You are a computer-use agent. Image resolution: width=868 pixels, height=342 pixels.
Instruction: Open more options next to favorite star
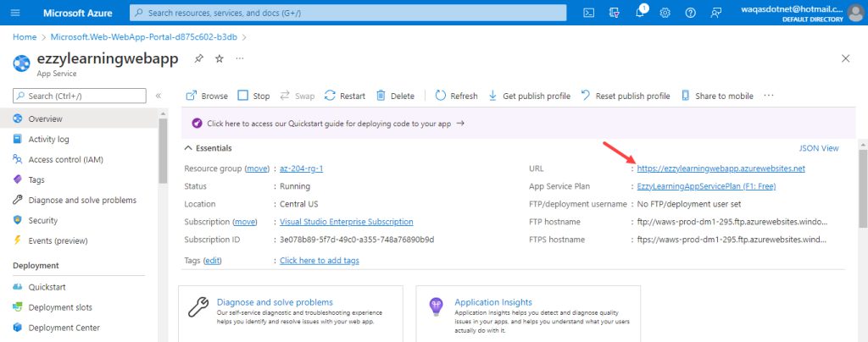pyautogui.click(x=239, y=58)
